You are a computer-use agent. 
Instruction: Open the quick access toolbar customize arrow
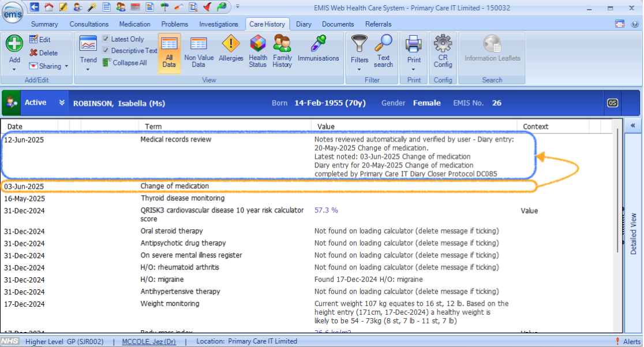click(237, 6)
